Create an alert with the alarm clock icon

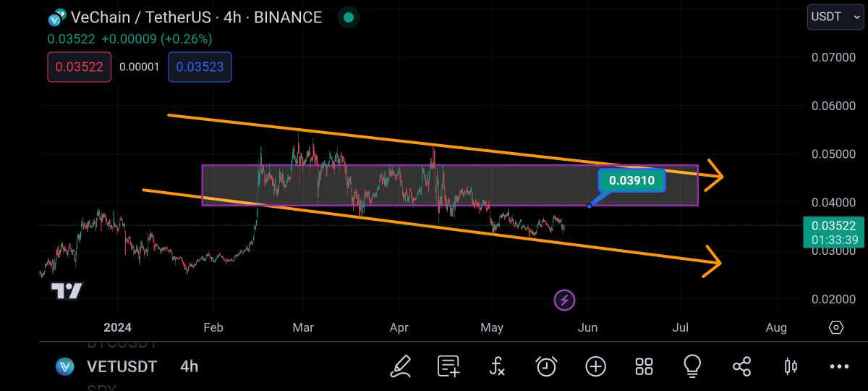[546, 366]
